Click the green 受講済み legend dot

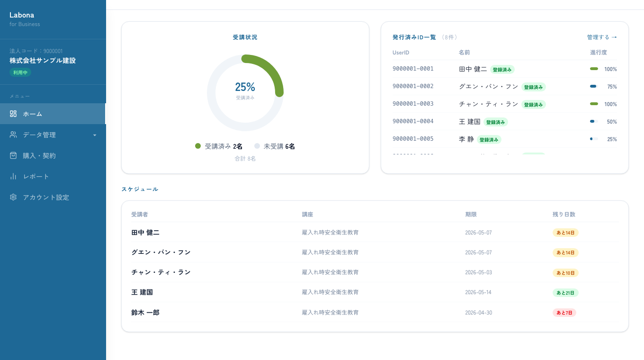pos(198,146)
